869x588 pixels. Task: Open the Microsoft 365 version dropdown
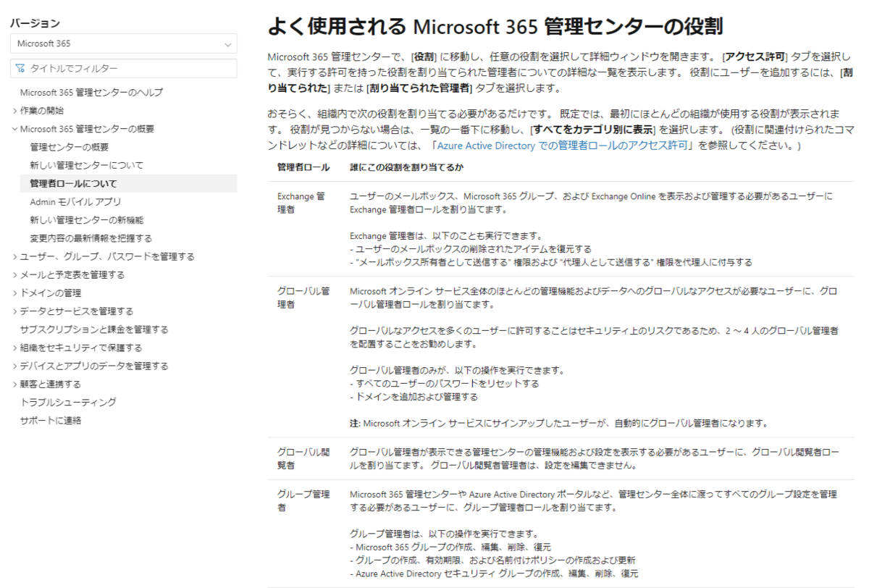click(x=123, y=43)
